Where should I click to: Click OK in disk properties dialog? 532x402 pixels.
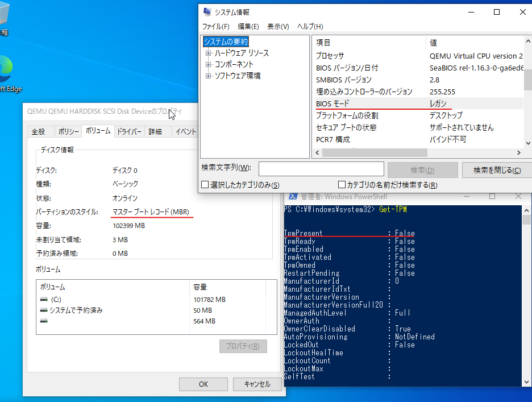203,384
